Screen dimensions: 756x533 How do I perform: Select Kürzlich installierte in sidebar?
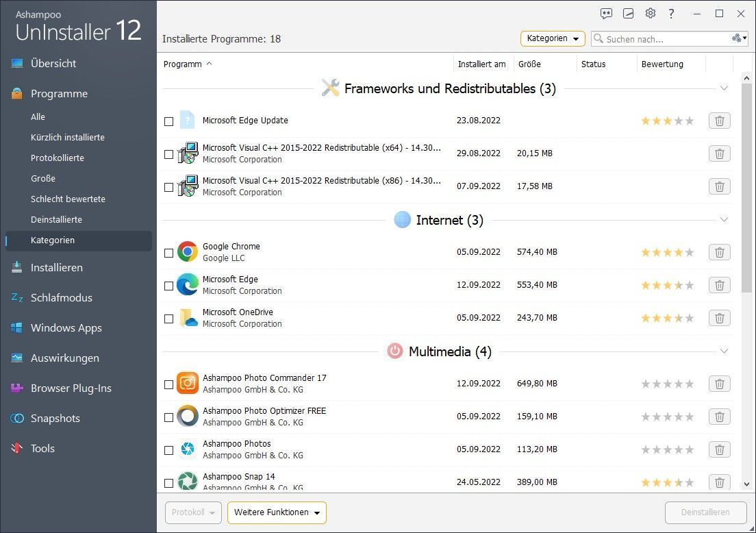pyautogui.click(x=67, y=137)
